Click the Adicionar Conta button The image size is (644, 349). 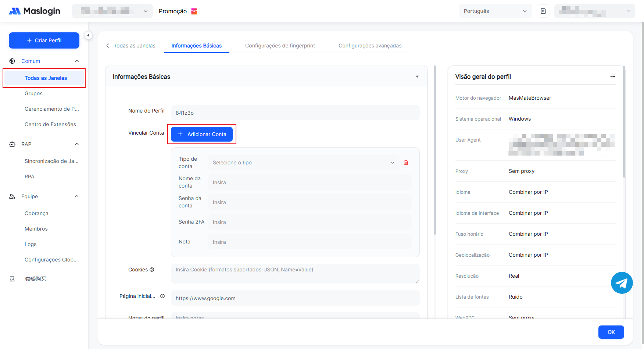(x=202, y=134)
